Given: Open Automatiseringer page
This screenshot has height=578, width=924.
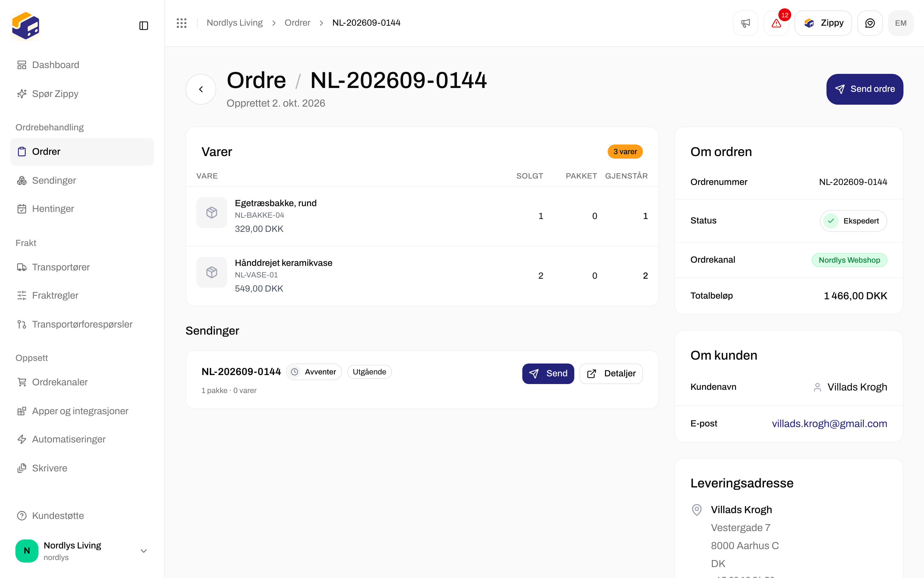Looking at the screenshot, I should coord(82,439).
